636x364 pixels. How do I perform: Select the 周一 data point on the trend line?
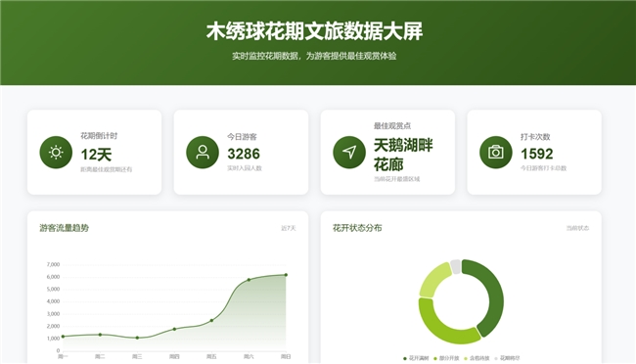63,337
